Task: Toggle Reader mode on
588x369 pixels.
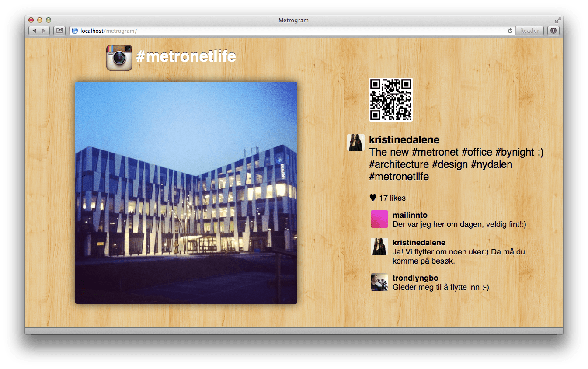Action: (x=529, y=31)
